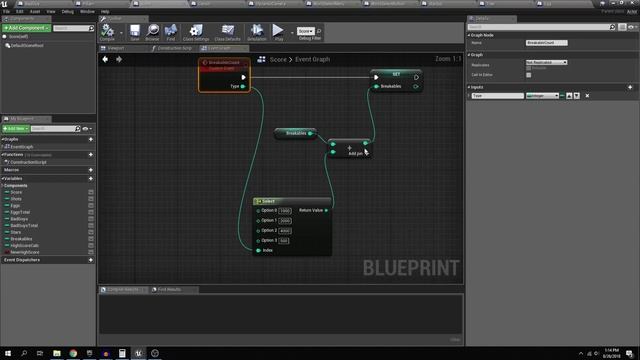Screen dimensions: 640x360
Task: Toggle editable eye for Score variable
Action: click(x=91, y=192)
